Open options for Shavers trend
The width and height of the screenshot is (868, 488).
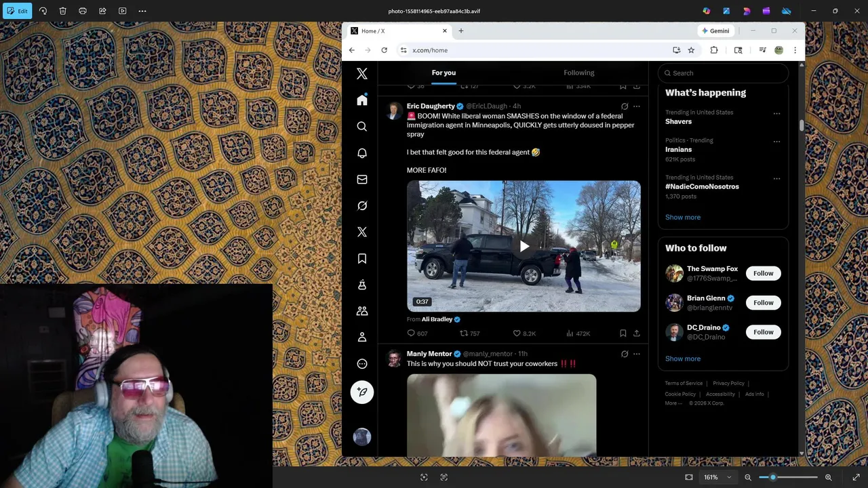(x=776, y=113)
